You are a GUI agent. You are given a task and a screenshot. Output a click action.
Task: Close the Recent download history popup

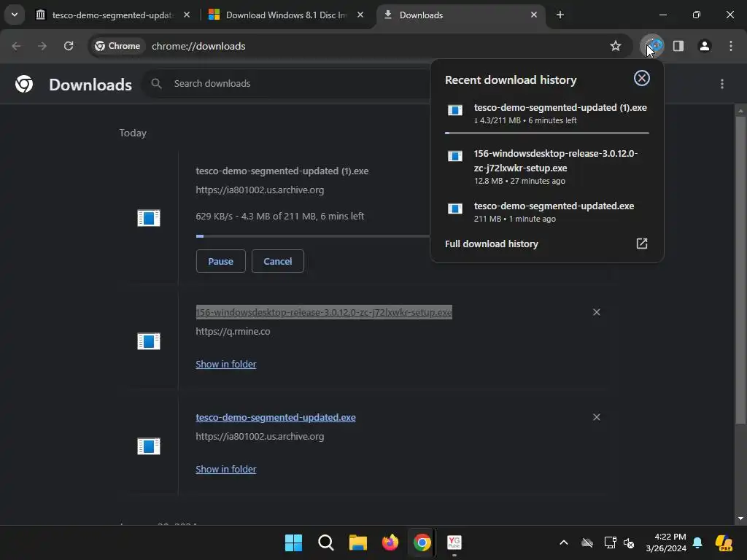pyautogui.click(x=642, y=79)
